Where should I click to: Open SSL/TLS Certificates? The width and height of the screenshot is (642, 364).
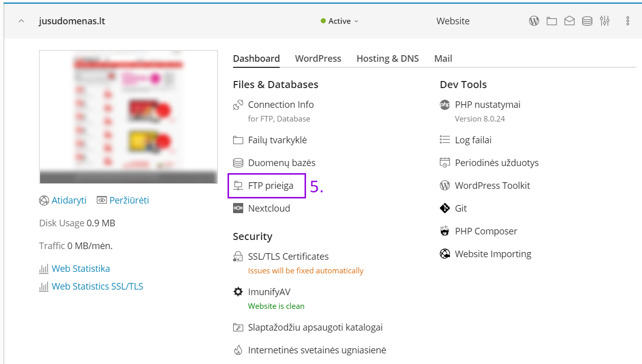(288, 257)
